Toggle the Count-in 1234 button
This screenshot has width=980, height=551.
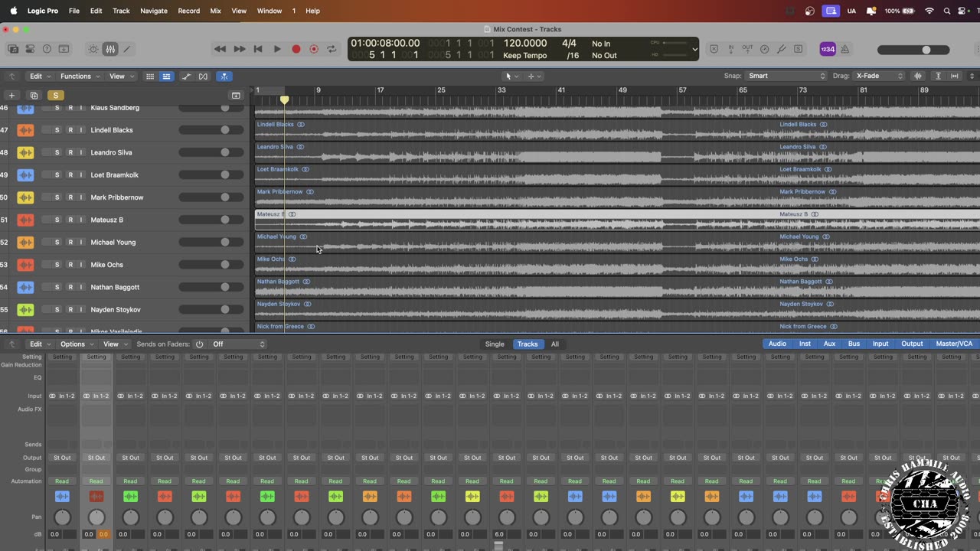pyautogui.click(x=828, y=49)
